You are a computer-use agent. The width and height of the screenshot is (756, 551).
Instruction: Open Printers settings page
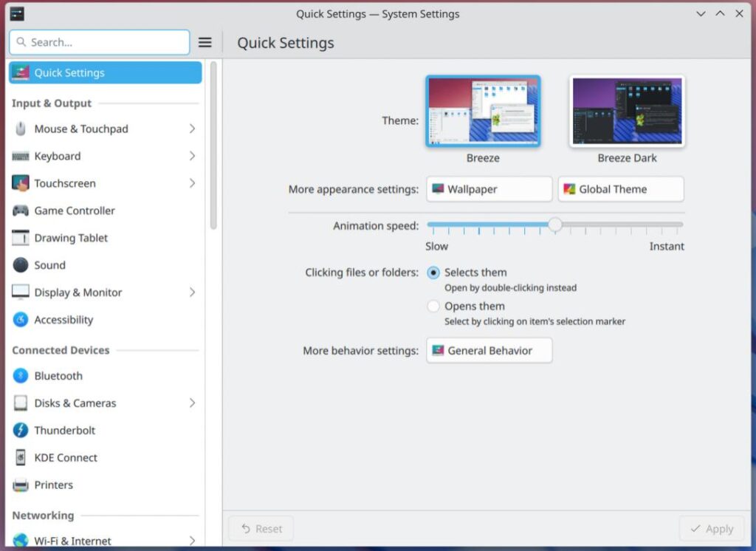pos(105,485)
